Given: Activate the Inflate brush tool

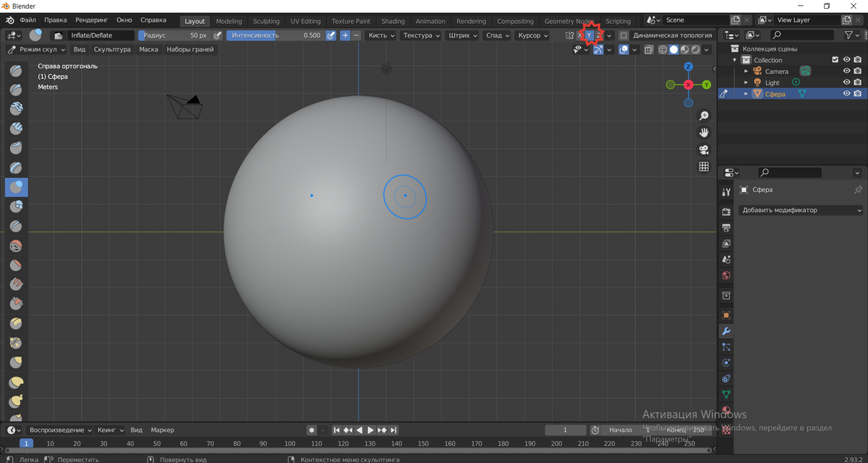Looking at the screenshot, I should (x=16, y=187).
